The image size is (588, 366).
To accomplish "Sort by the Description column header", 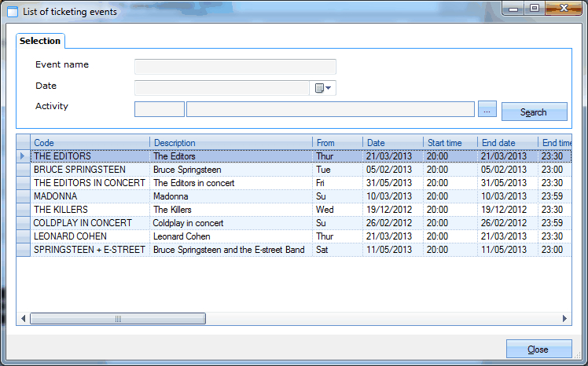I will [231, 143].
